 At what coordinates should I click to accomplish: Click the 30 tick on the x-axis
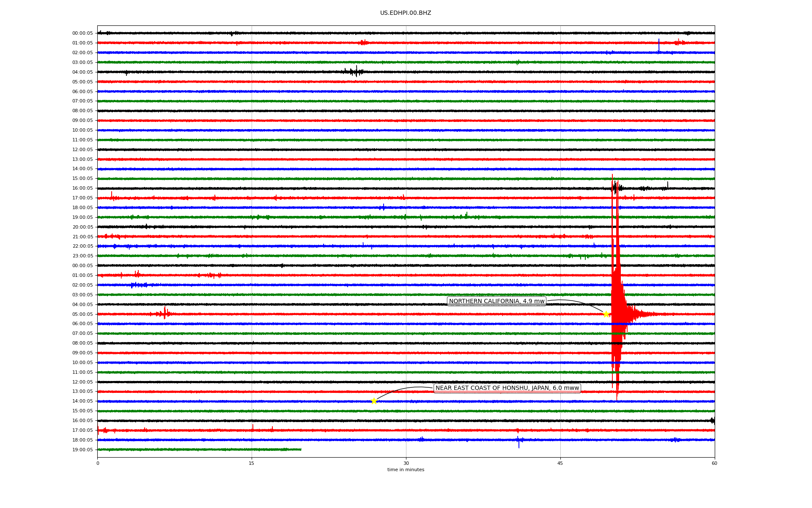[x=406, y=463]
